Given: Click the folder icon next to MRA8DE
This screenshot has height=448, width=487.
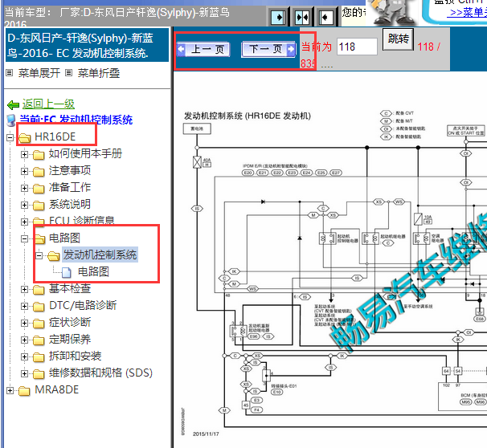Looking at the screenshot, I should click(x=24, y=391).
